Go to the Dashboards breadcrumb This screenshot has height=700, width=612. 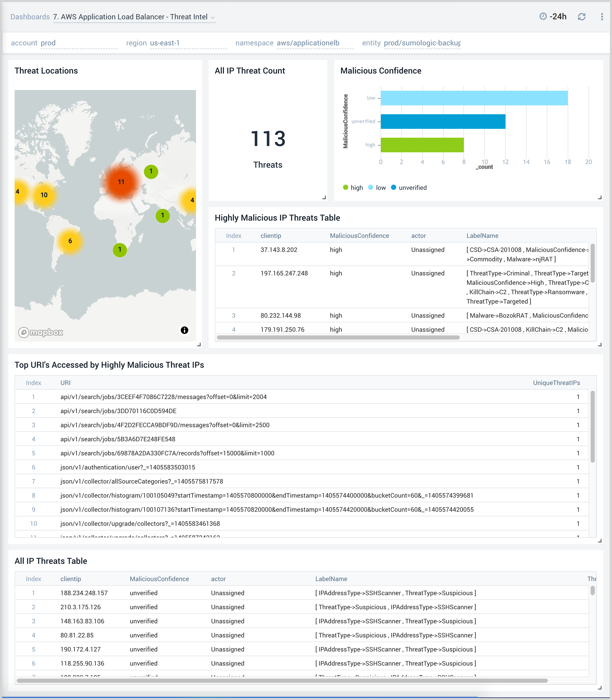click(30, 16)
